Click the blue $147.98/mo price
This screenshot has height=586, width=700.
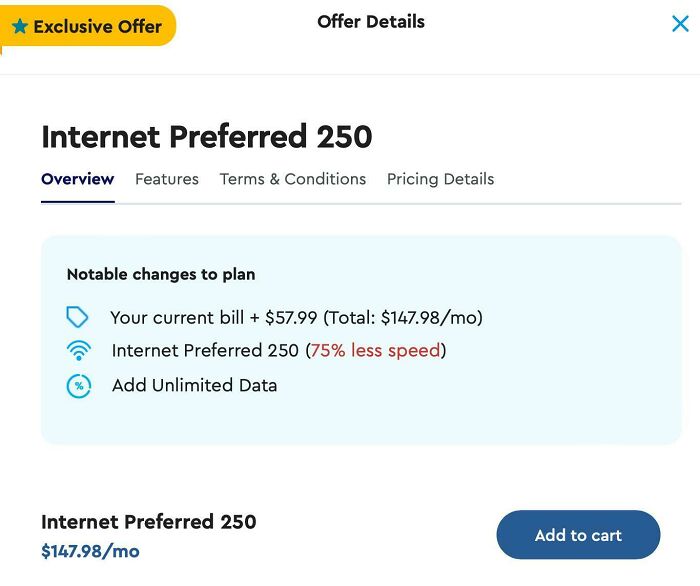(x=90, y=551)
